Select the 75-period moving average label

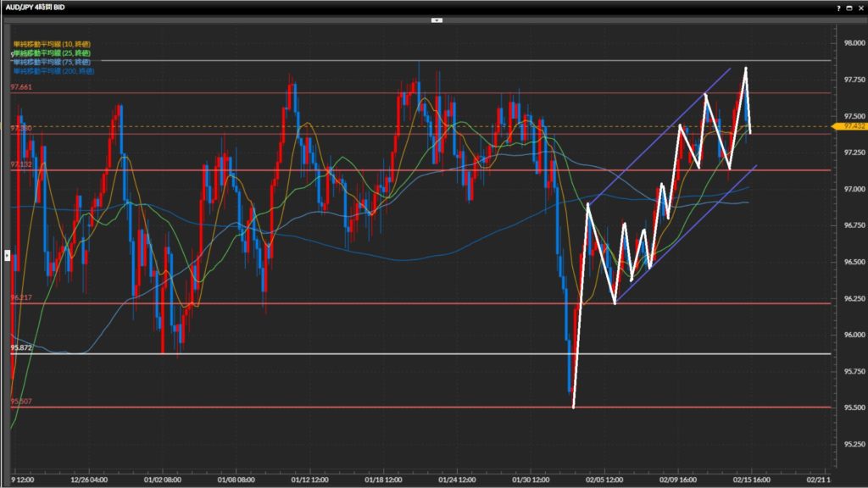[x=52, y=62]
